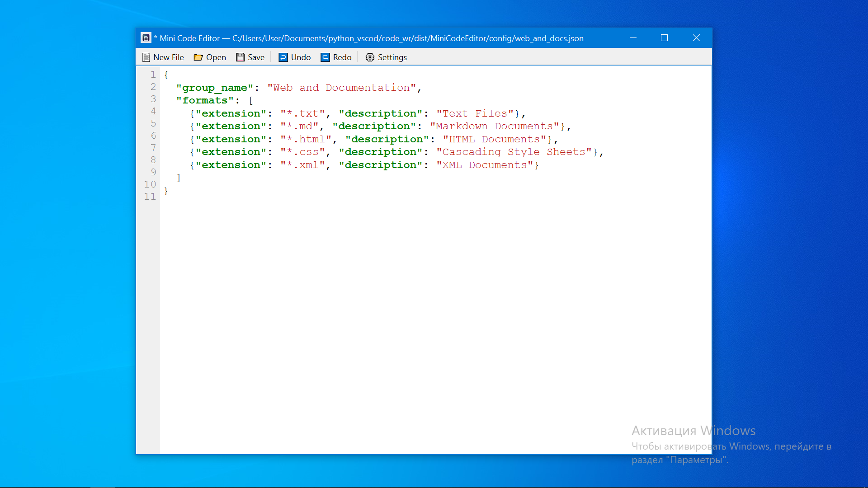Image resolution: width=868 pixels, height=488 pixels.
Task: Click the "Web and Documentation" string value
Action: (342, 88)
